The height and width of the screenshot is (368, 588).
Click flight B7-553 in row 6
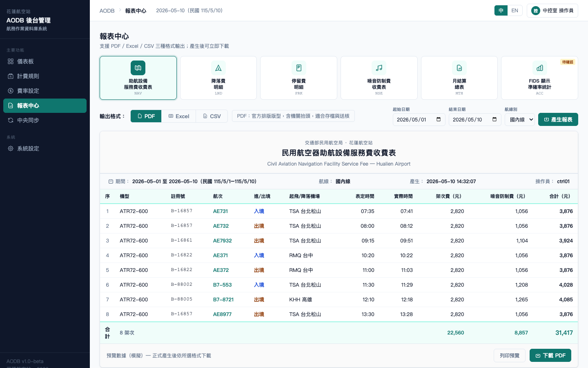pos(223,285)
